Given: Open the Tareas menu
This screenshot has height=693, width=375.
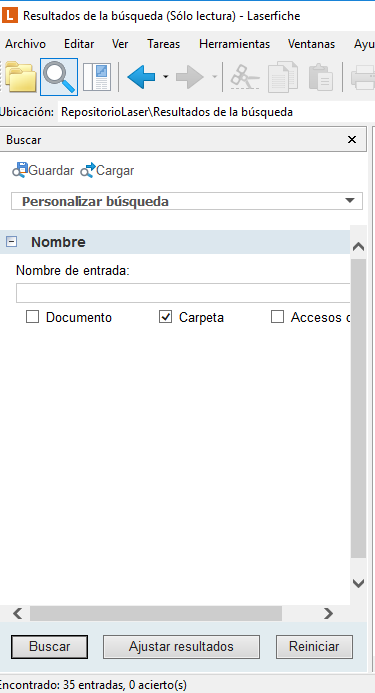Looking at the screenshot, I should (x=164, y=44).
